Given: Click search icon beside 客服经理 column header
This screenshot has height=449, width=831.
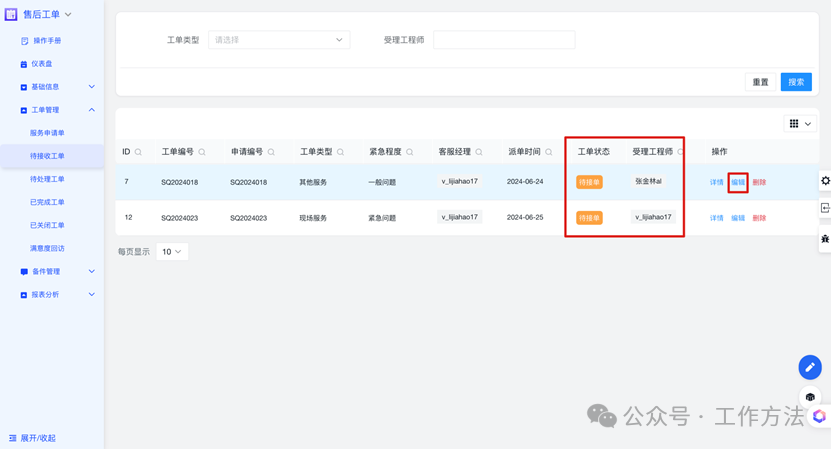Looking at the screenshot, I should coord(479,153).
